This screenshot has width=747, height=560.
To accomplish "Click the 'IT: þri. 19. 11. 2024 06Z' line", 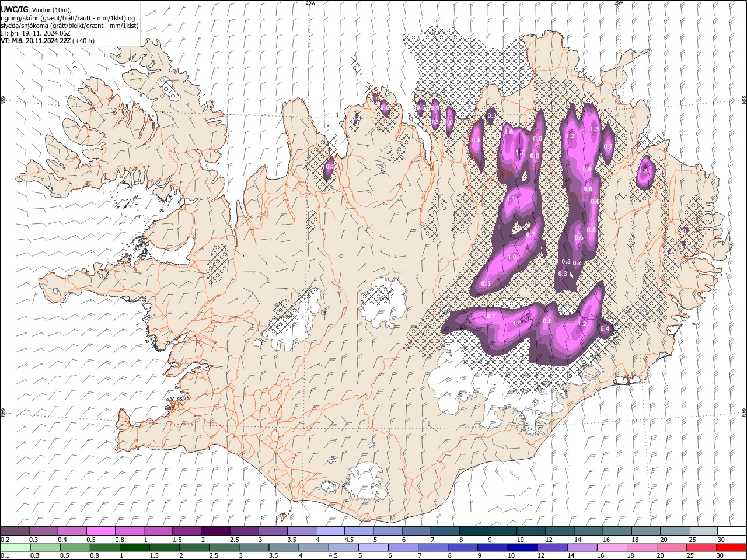I will pyautogui.click(x=36, y=33).
